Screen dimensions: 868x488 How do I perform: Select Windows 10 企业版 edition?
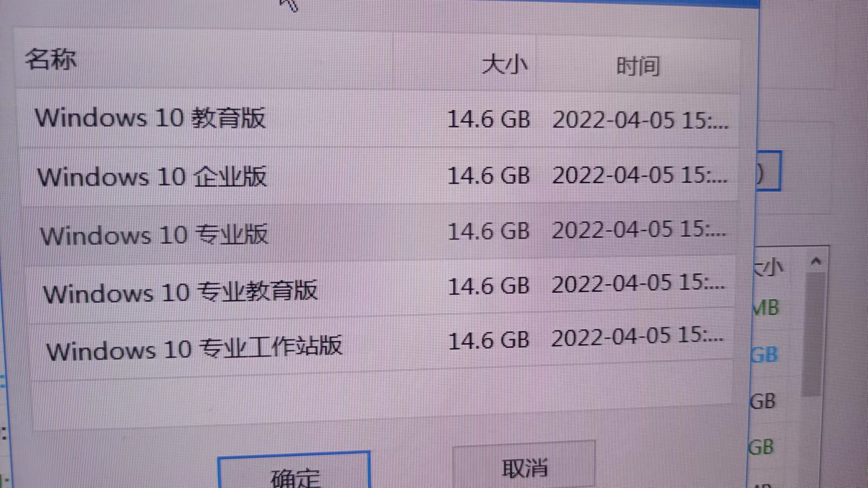click(150, 175)
